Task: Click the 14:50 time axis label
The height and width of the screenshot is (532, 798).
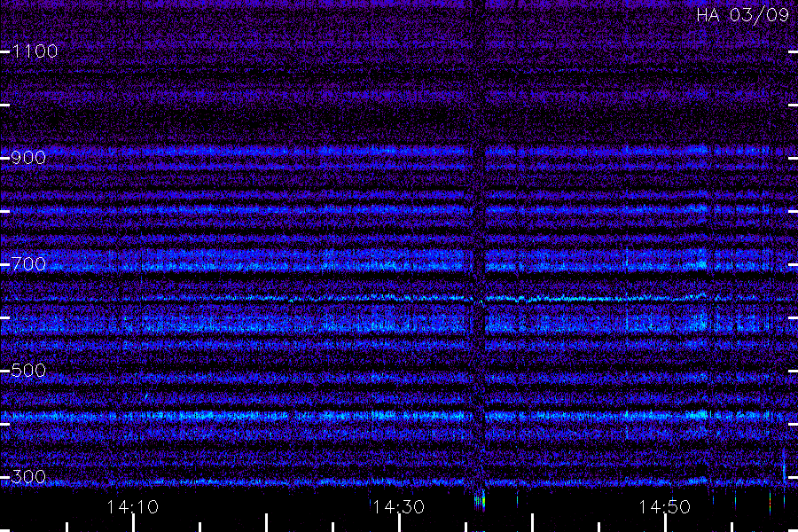Action: tap(665, 507)
